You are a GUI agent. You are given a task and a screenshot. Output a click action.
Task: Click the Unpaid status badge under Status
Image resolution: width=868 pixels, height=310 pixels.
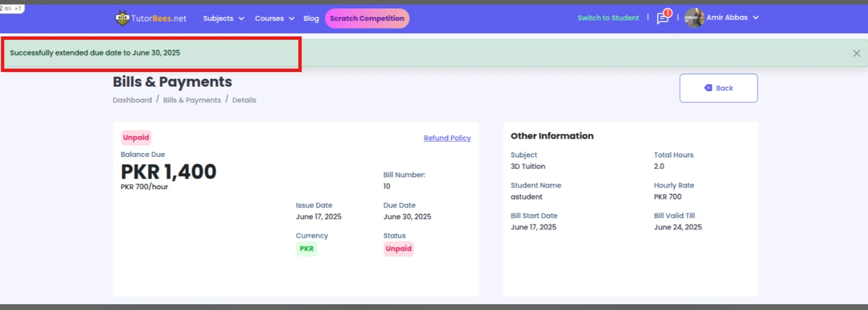click(x=398, y=249)
